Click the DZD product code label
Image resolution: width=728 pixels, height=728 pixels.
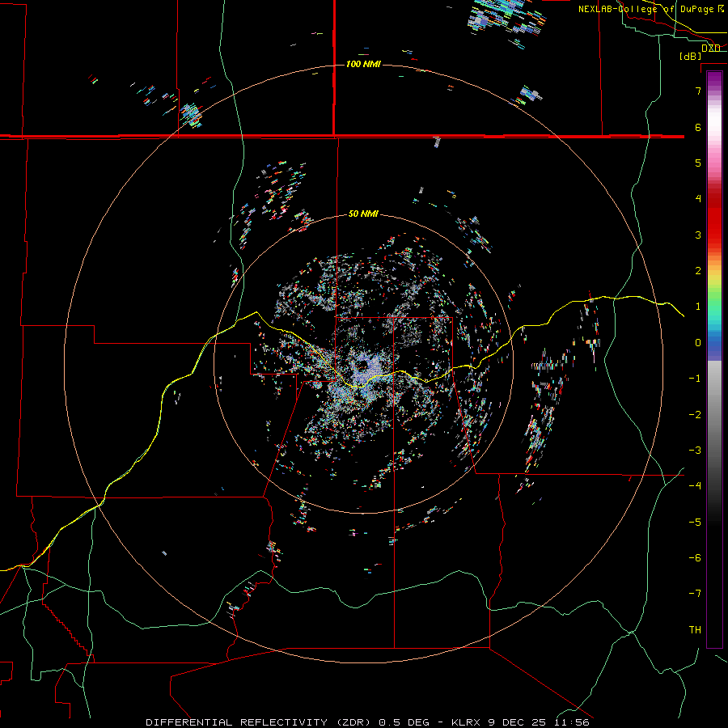point(711,49)
